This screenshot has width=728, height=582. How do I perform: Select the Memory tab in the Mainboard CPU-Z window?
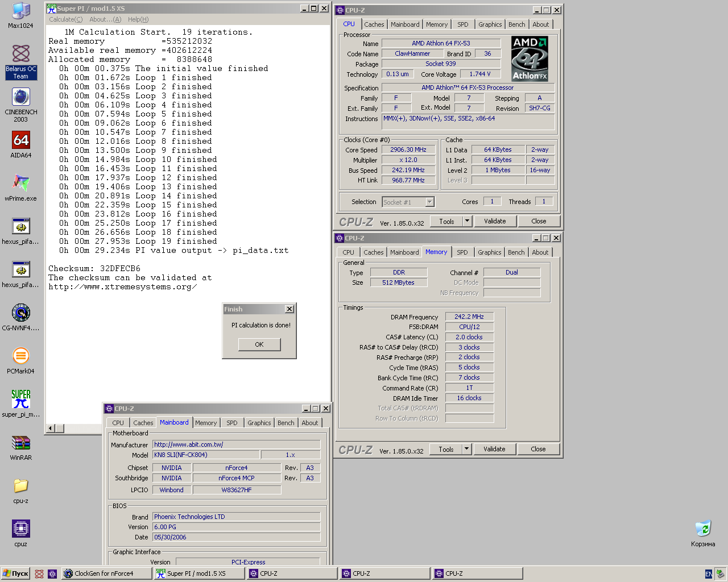206,423
